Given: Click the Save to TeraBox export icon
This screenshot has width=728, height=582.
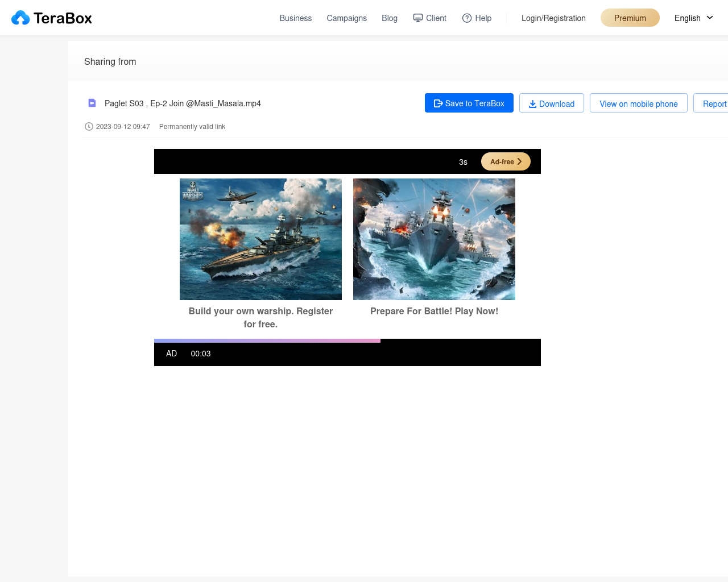Looking at the screenshot, I should click(438, 103).
